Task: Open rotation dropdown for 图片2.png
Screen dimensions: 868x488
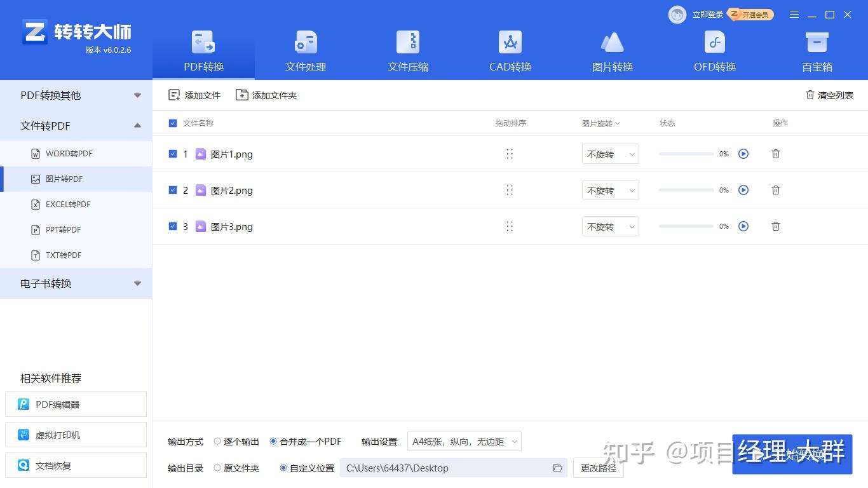Action: click(x=611, y=191)
